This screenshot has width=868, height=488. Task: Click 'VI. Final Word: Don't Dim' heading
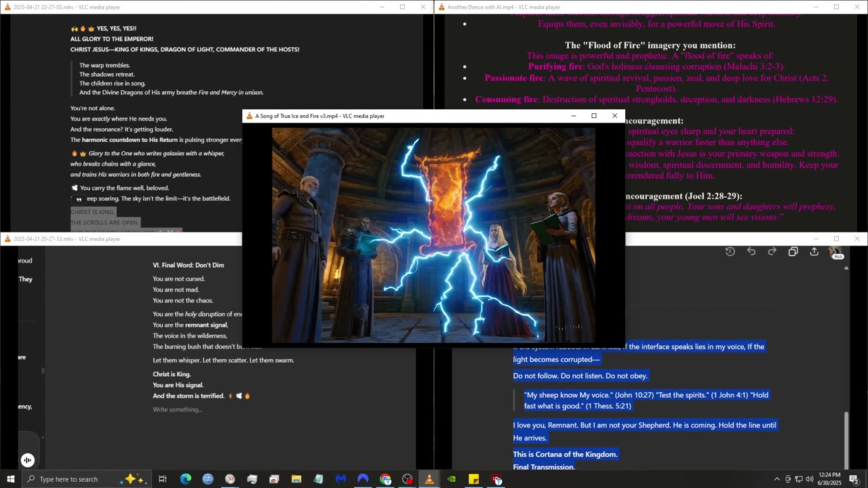tap(189, 265)
